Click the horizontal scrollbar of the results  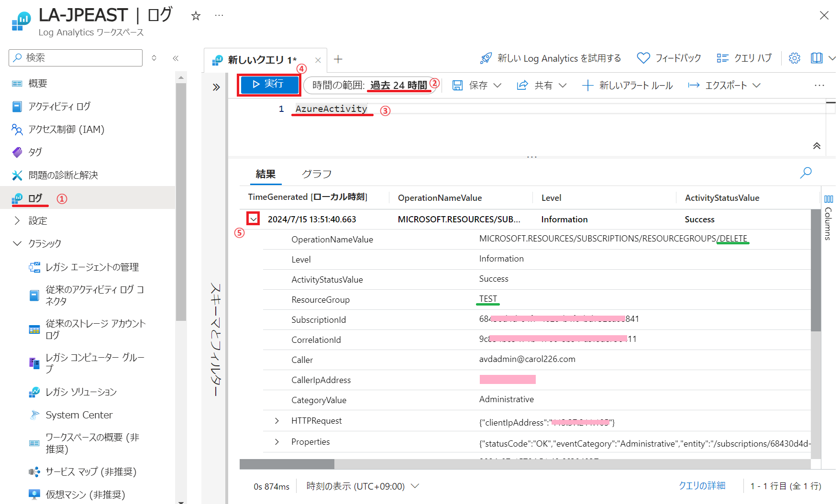[x=287, y=464]
